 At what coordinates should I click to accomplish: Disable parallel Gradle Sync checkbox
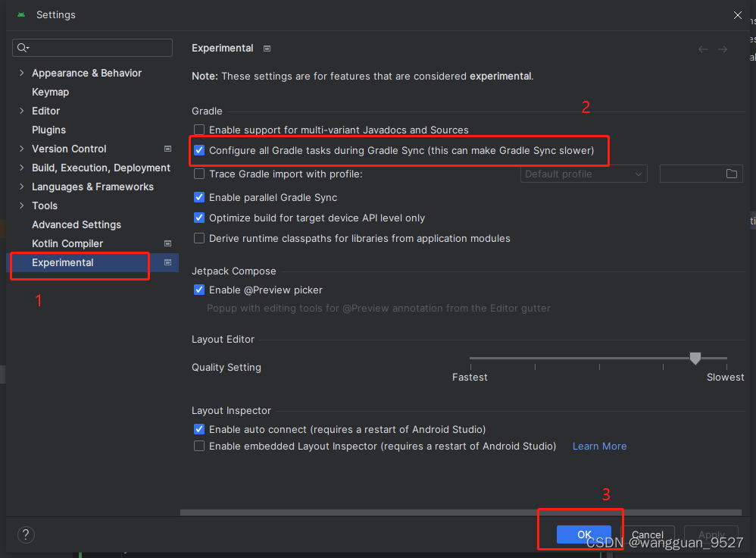[199, 197]
